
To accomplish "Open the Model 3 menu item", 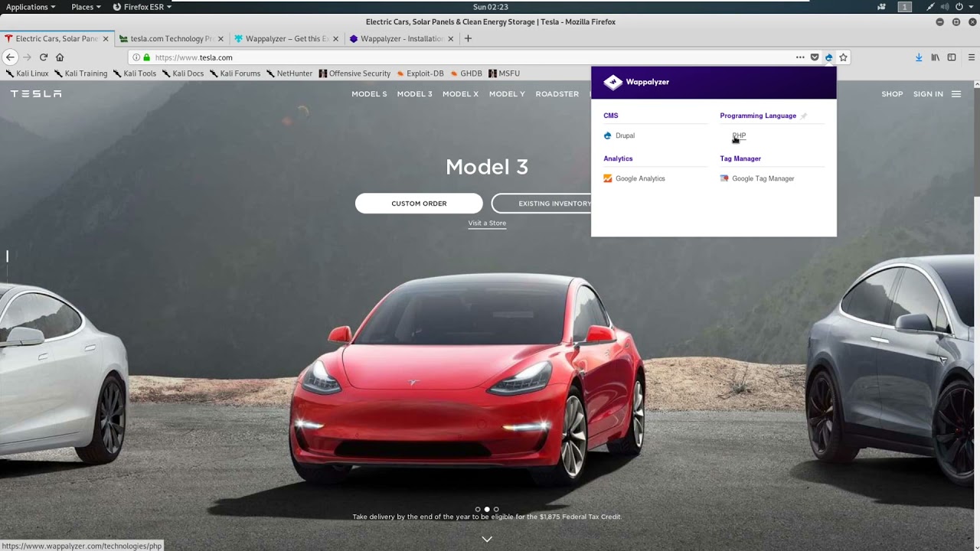I will (415, 94).
